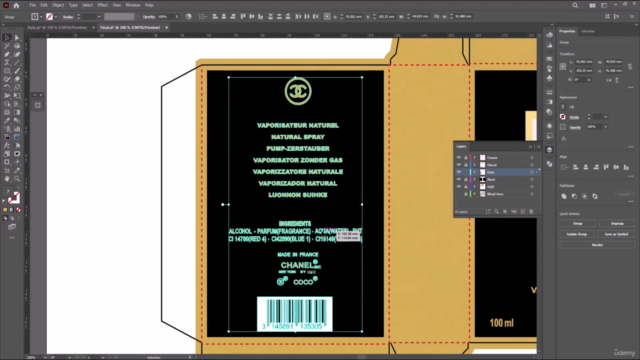Click Horizontal Align Center in Properties

[586, 167]
